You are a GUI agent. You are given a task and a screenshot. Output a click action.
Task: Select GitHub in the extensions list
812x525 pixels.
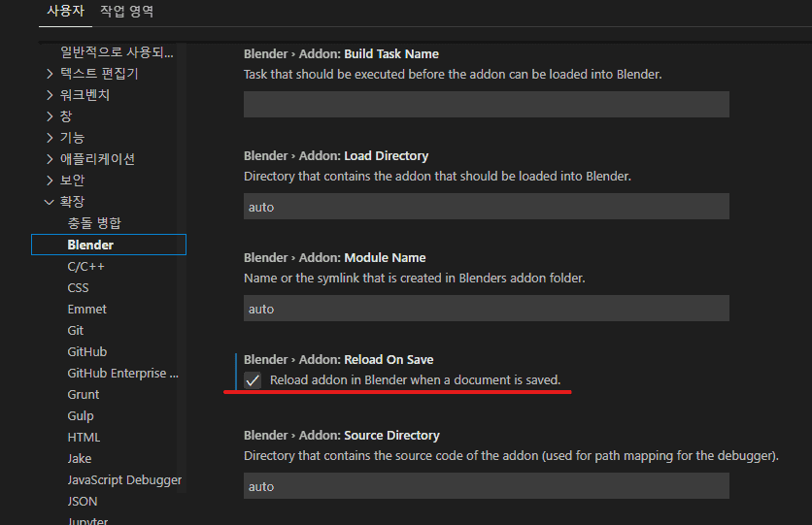coord(87,351)
